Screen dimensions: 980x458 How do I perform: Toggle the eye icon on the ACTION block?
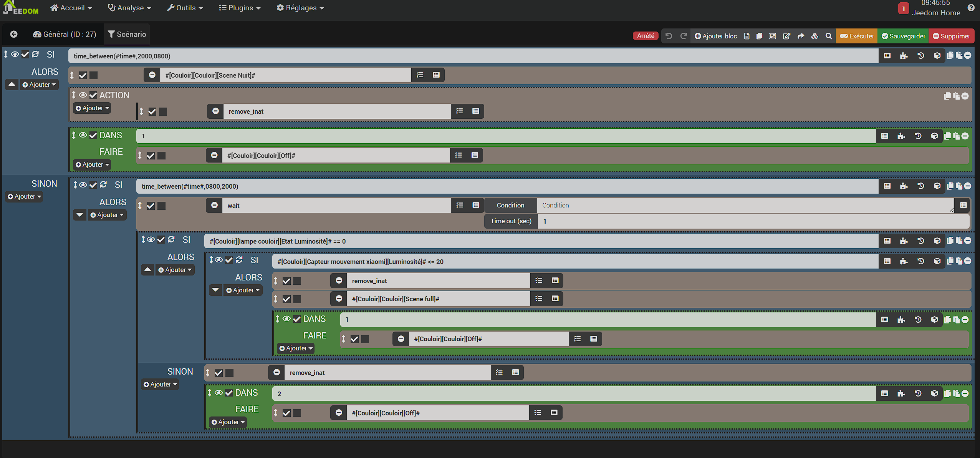83,95
